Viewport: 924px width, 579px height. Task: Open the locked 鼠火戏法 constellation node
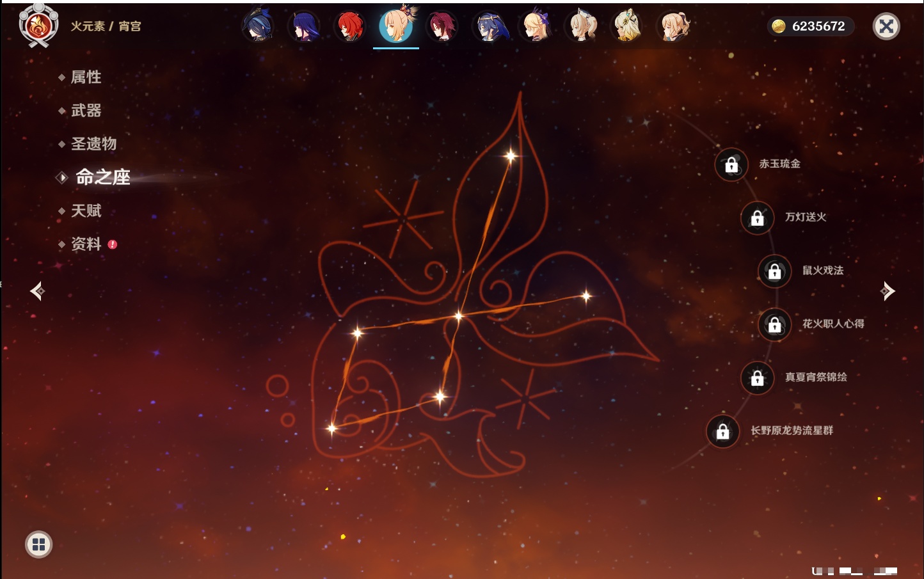click(774, 271)
